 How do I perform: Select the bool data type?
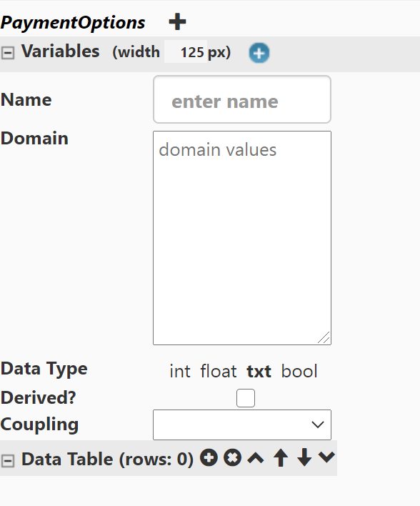(299, 371)
